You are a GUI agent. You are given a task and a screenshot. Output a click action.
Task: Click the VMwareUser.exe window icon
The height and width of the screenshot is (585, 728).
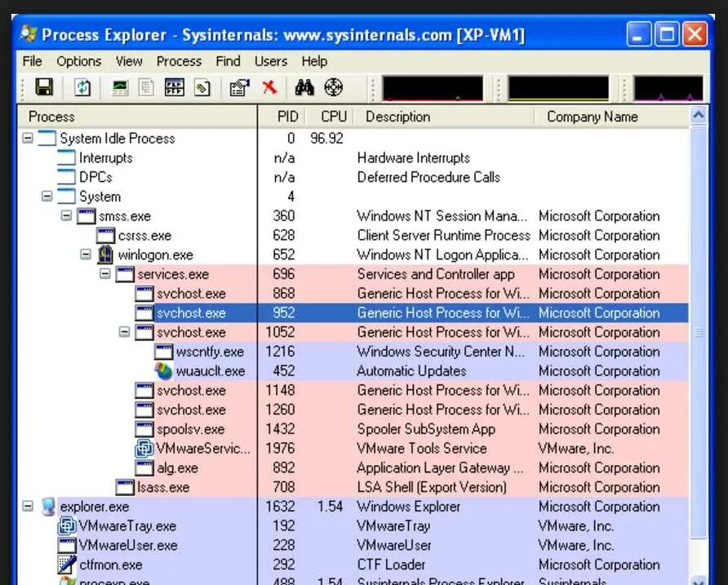coord(67,546)
